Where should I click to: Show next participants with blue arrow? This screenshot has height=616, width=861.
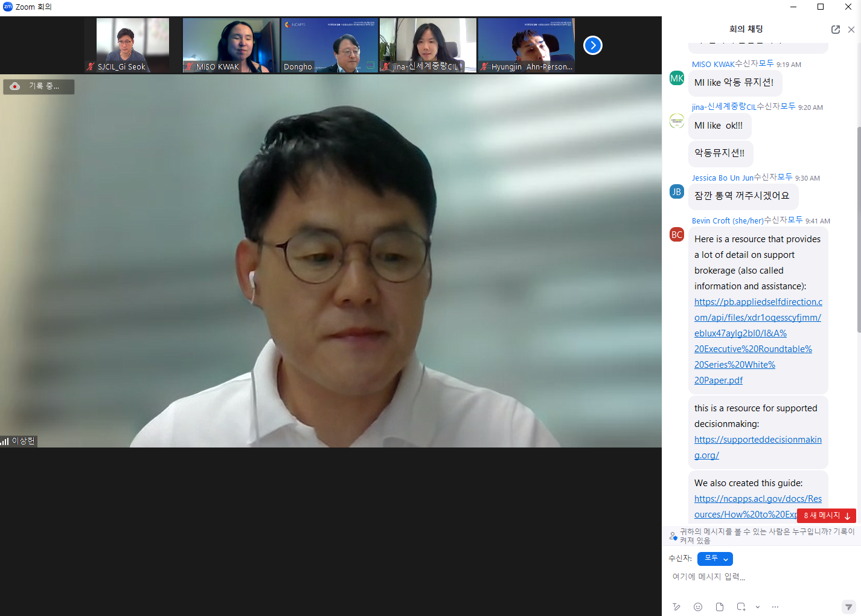pyautogui.click(x=593, y=45)
